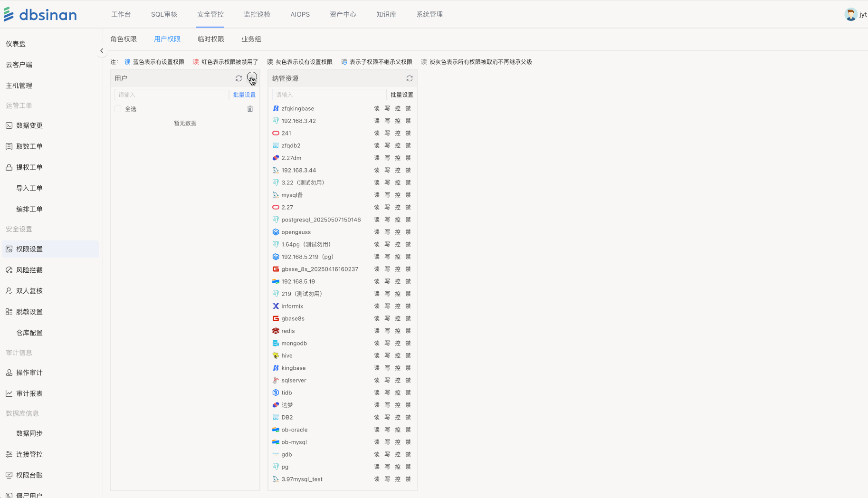Toggle 禁 permission for mongodb
The height and width of the screenshot is (498, 868).
[x=408, y=344]
